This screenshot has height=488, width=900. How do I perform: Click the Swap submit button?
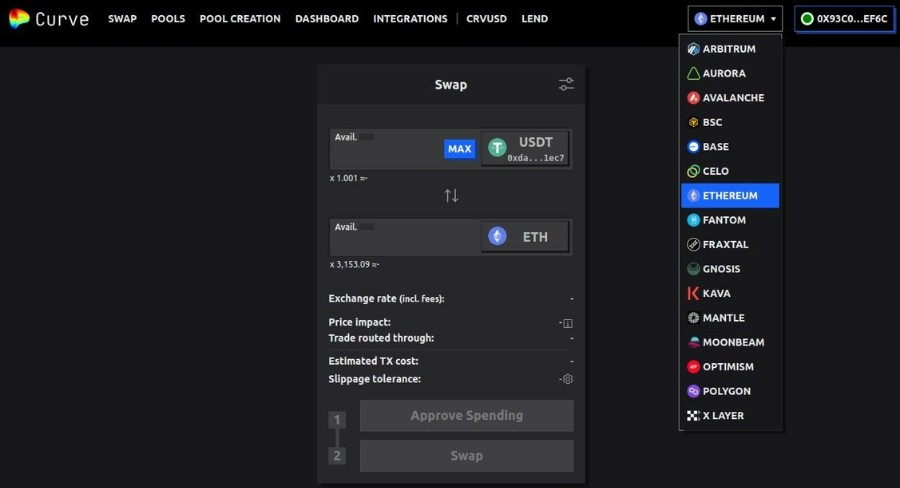[x=467, y=456]
